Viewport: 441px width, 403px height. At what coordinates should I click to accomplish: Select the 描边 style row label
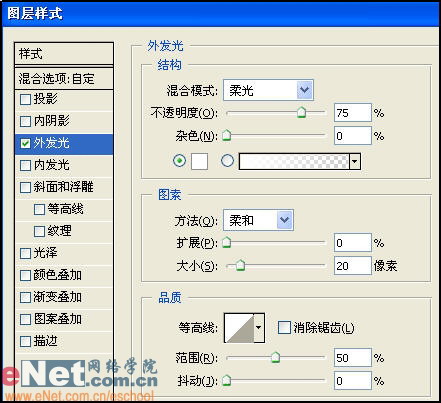click(x=46, y=341)
